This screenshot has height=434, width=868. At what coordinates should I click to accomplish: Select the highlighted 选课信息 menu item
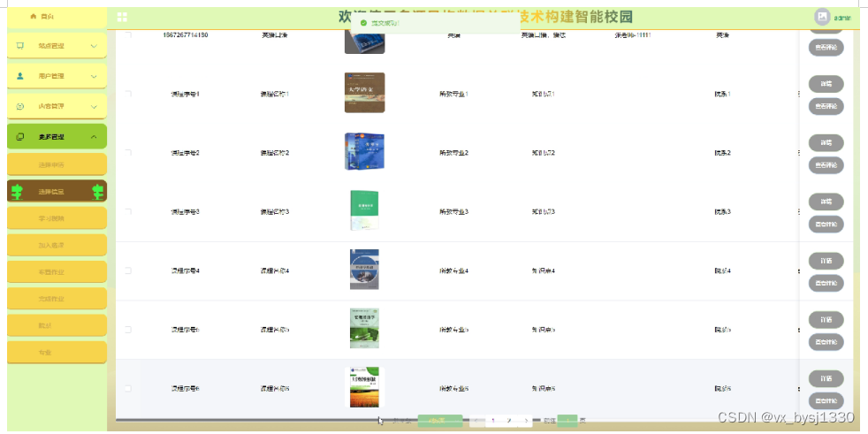57,192
